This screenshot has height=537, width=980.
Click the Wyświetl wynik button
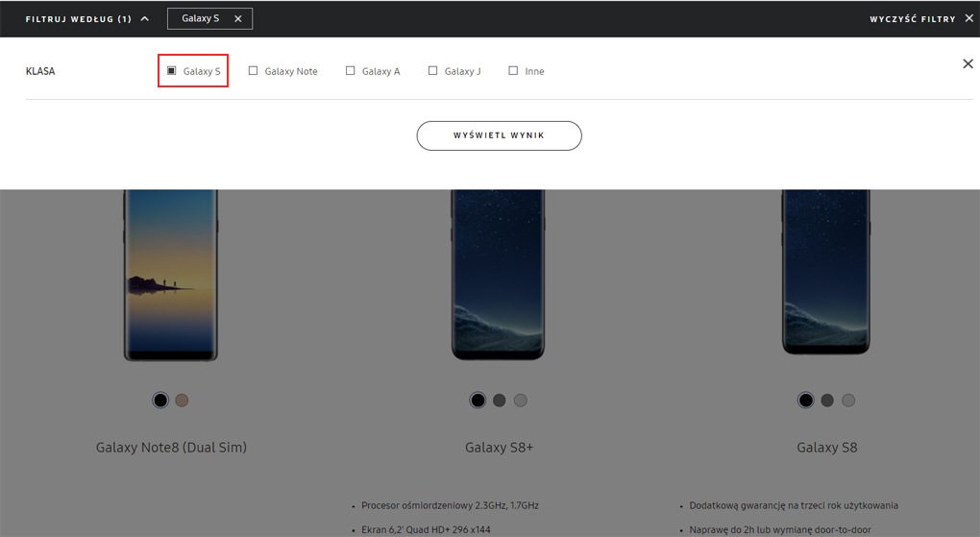tap(499, 135)
